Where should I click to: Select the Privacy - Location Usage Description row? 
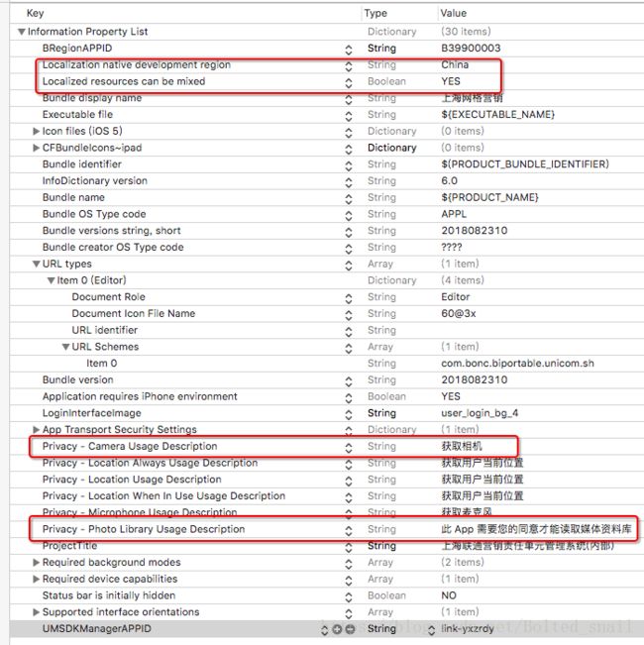[327, 480]
